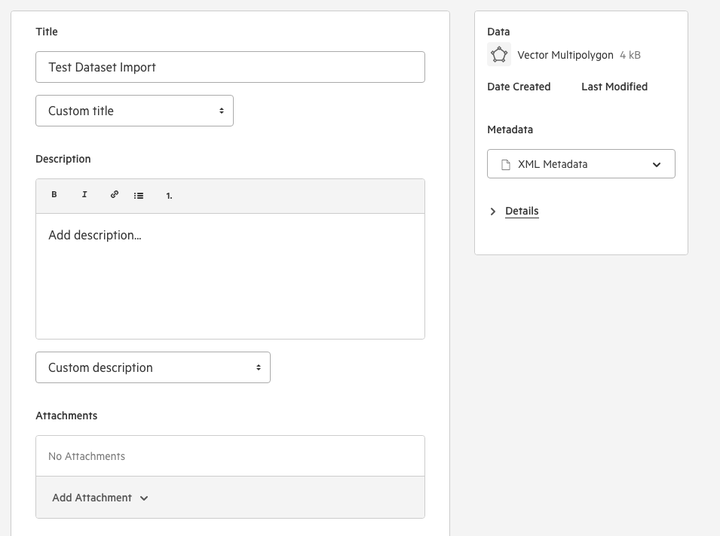Screen dimensions: 720x536
Task: Click the XML Metadata dropdown arrow
Action: point(657,164)
